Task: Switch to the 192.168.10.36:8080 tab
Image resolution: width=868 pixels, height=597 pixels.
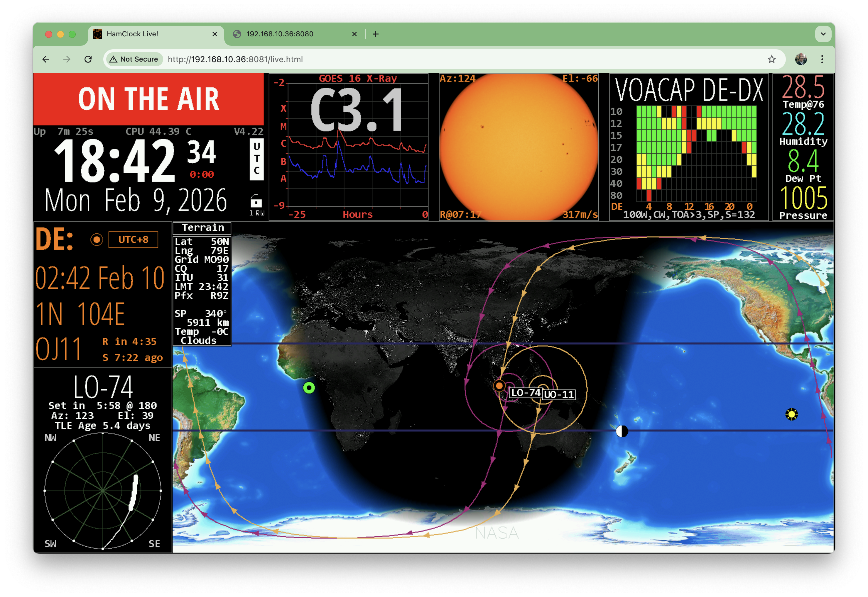Action: click(x=280, y=34)
